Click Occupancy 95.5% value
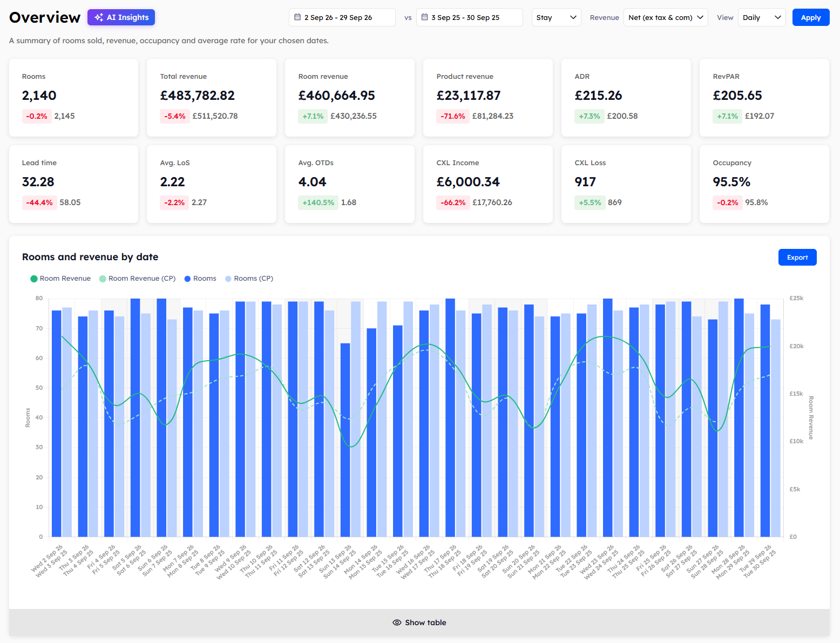840x643 pixels. click(x=731, y=182)
